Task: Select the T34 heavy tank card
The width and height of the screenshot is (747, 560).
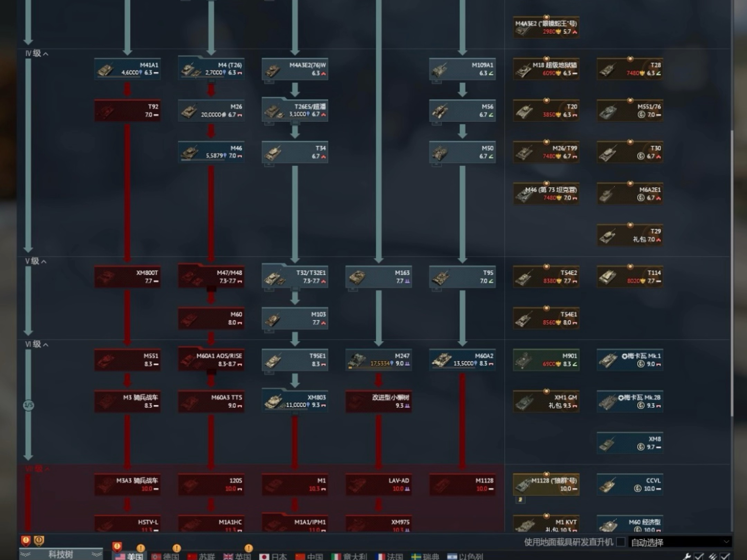Action: [x=295, y=152]
